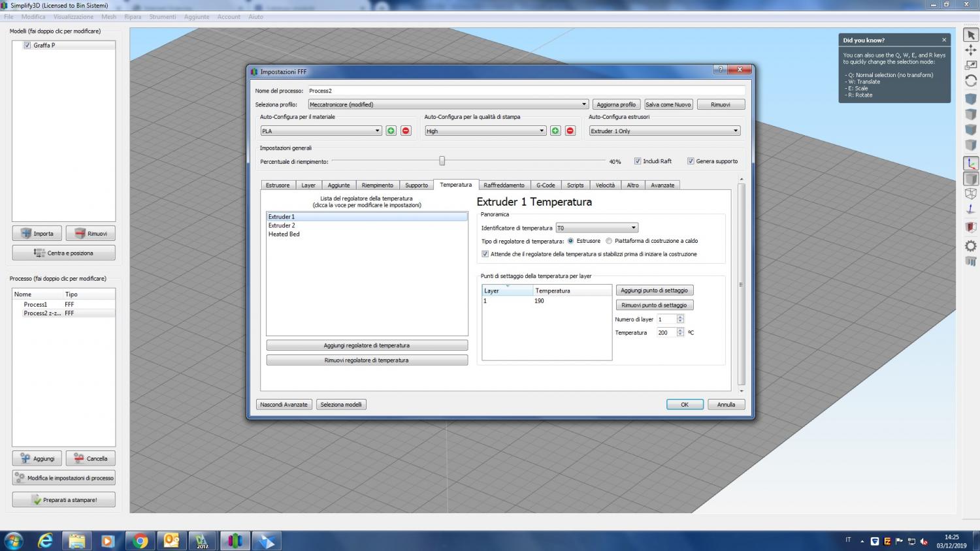Open Avanzate tab
The width and height of the screenshot is (980, 551).
pos(662,185)
